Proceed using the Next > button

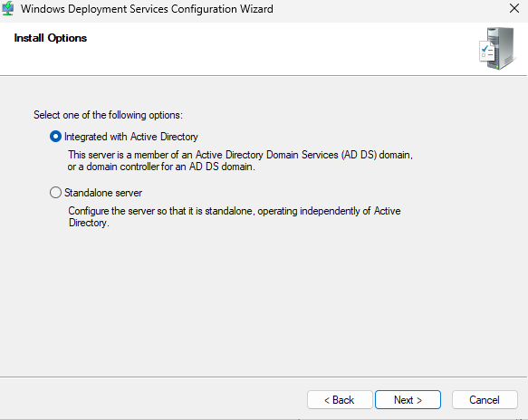408,400
